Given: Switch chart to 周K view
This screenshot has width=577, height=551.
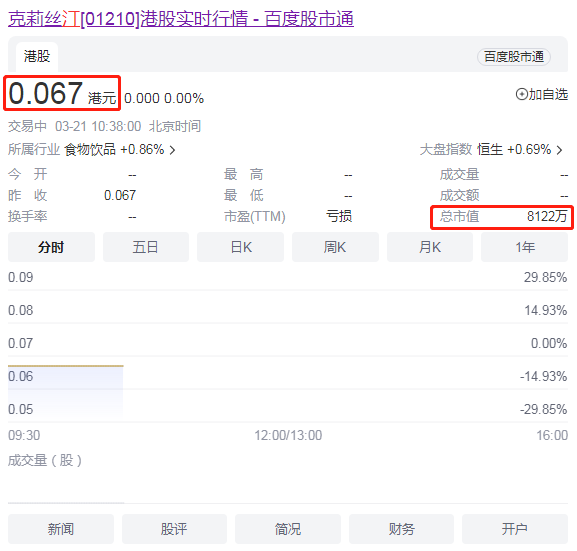Looking at the screenshot, I should (x=335, y=247).
